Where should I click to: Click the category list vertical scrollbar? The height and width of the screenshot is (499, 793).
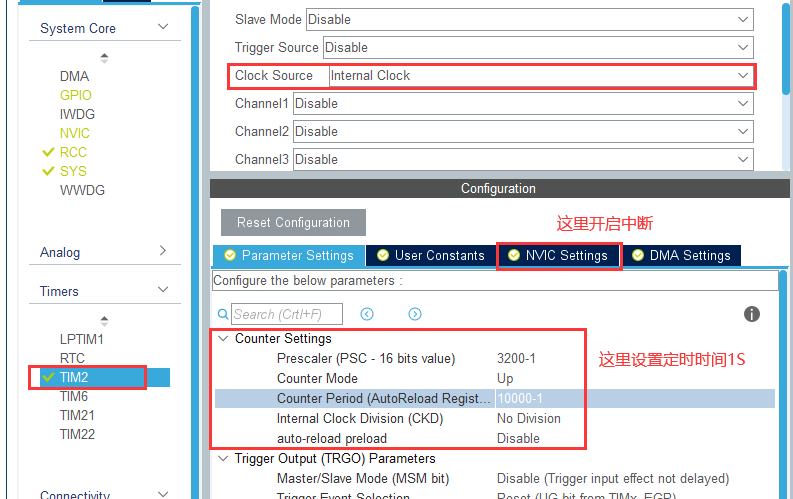pyautogui.click(x=195, y=253)
